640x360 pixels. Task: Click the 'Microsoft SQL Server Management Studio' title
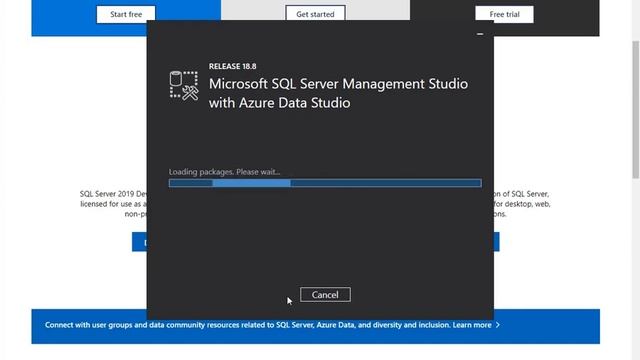point(338,84)
